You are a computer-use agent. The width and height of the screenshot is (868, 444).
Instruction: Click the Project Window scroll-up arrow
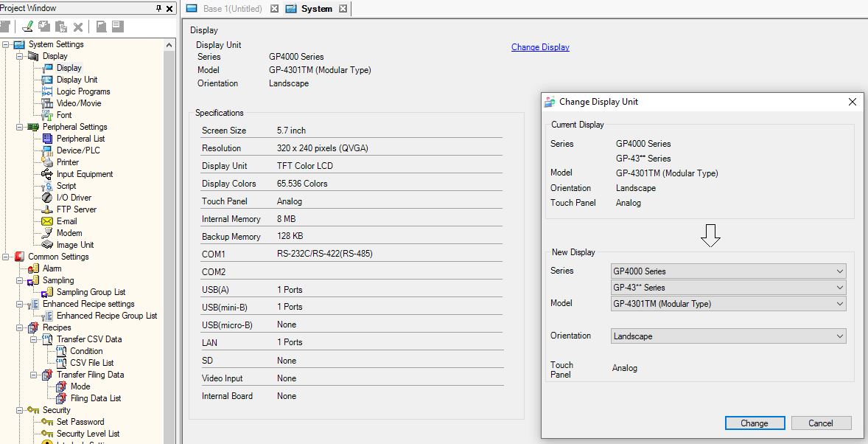coord(169,45)
